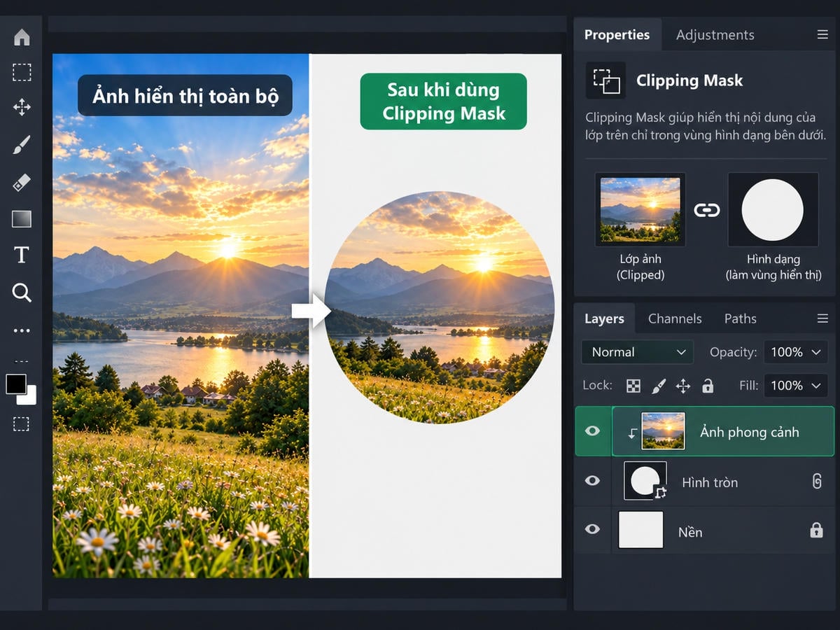Click the Hình tròn layer thumbnail
Screen dimensions: 840x630
[x=645, y=481]
